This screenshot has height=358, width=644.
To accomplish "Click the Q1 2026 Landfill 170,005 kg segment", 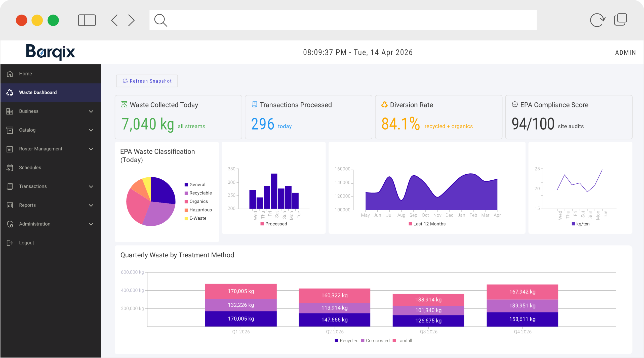I will (241, 291).
